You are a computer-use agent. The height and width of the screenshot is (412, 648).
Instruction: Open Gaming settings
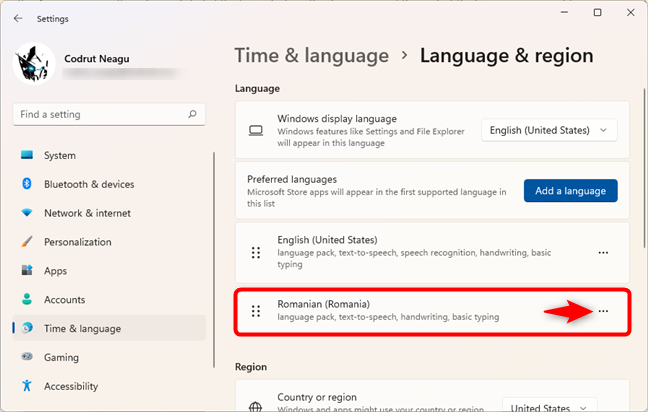click(x=110, y=357)
